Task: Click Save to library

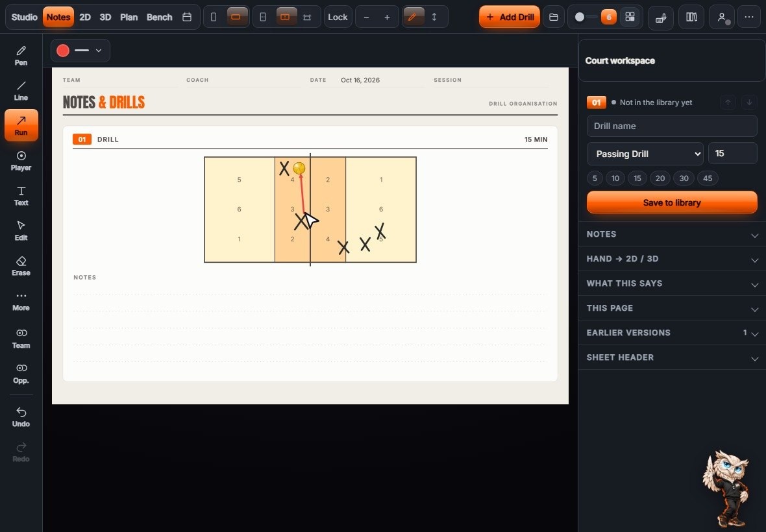Action: [x=672, y=202]
